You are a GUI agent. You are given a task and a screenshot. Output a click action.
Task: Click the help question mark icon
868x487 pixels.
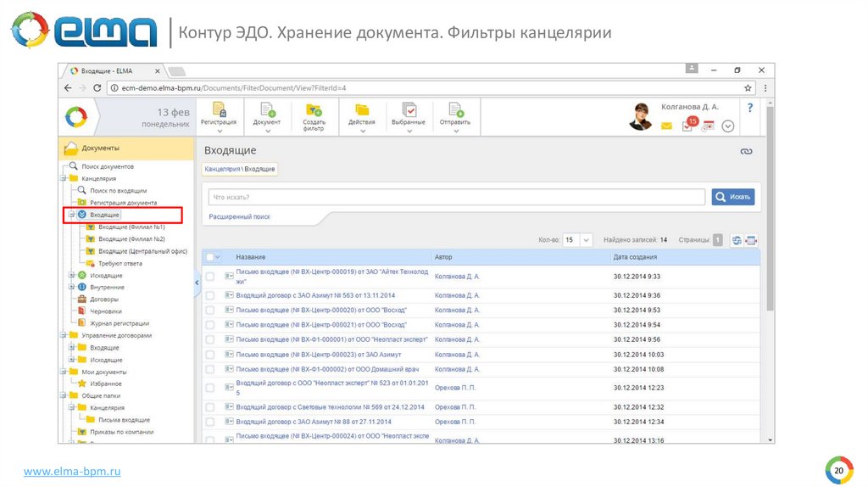point(749,108)
